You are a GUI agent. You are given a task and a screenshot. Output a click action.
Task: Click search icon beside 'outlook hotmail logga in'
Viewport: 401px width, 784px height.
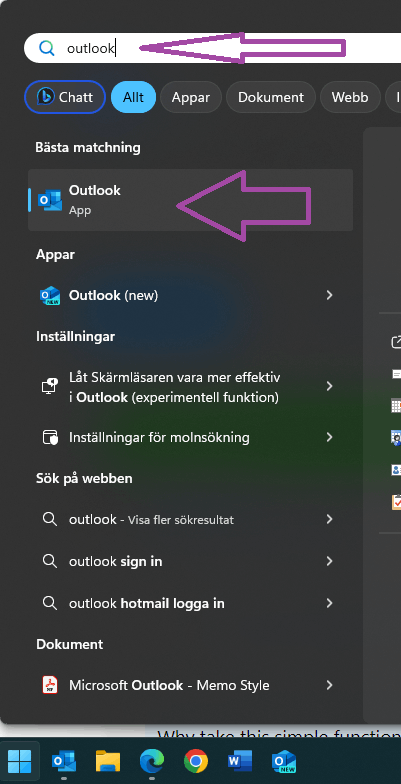pos(50,603)
